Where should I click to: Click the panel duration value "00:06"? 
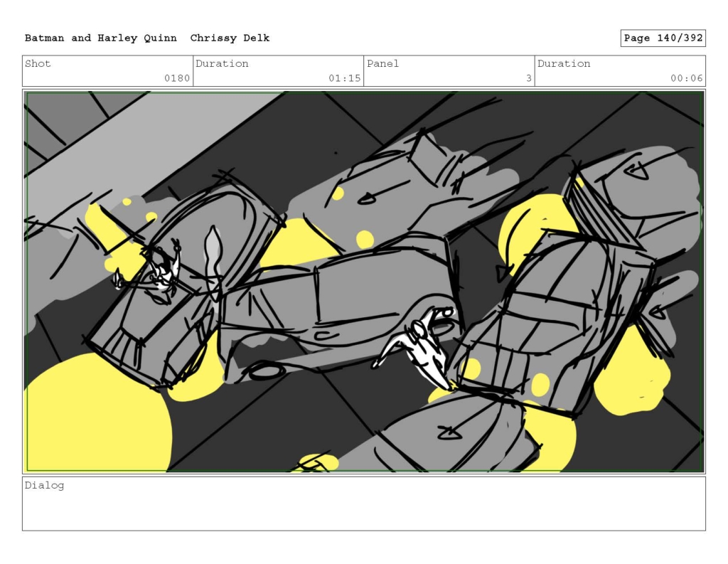[686, 78]
